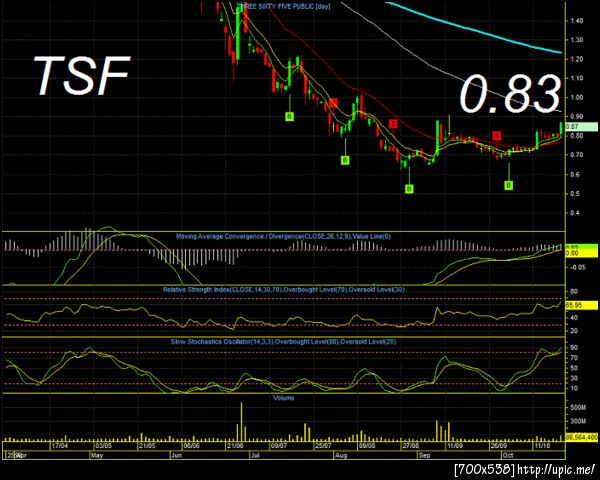This screenshot has width=600, height=480.
Task: Click the 06/06 date label
Action: [191, 446]
